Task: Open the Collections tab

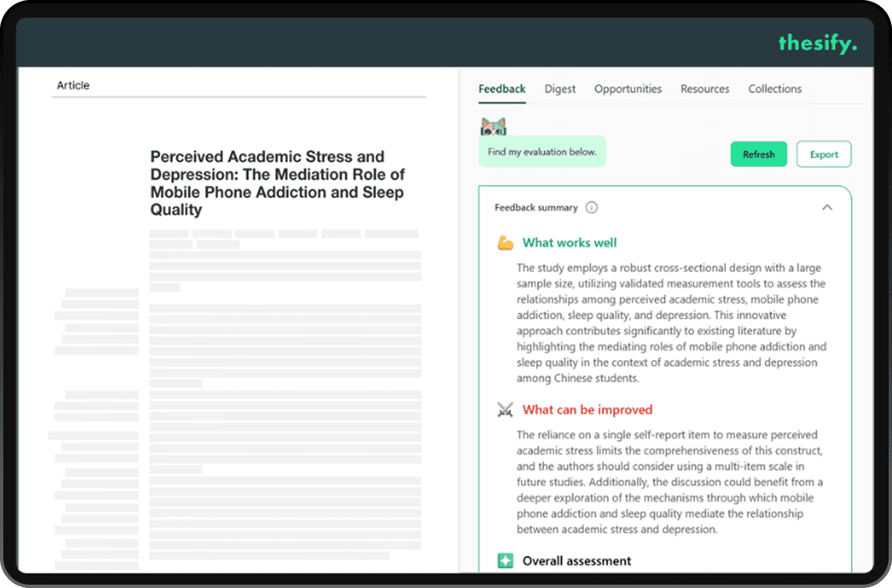Action: tap(775, 89)
